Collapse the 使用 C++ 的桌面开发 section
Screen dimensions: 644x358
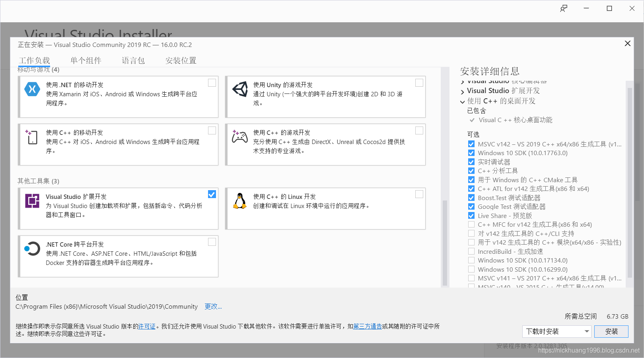point(462,101)
